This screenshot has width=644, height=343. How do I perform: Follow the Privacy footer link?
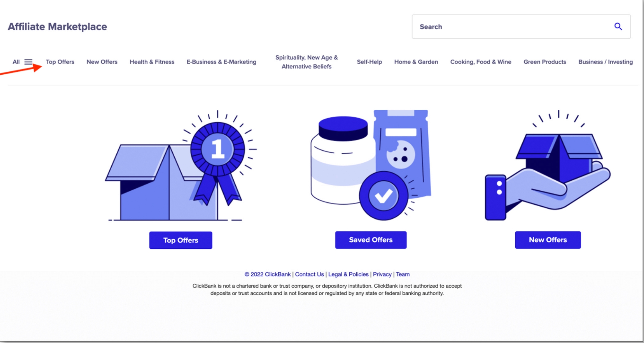click(x=382, y=274)
